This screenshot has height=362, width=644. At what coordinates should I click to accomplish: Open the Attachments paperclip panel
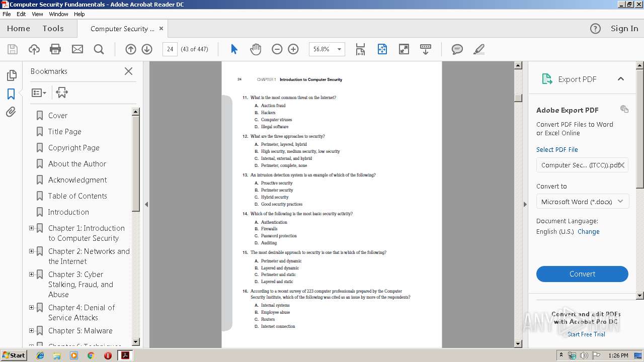coord(11,112)
